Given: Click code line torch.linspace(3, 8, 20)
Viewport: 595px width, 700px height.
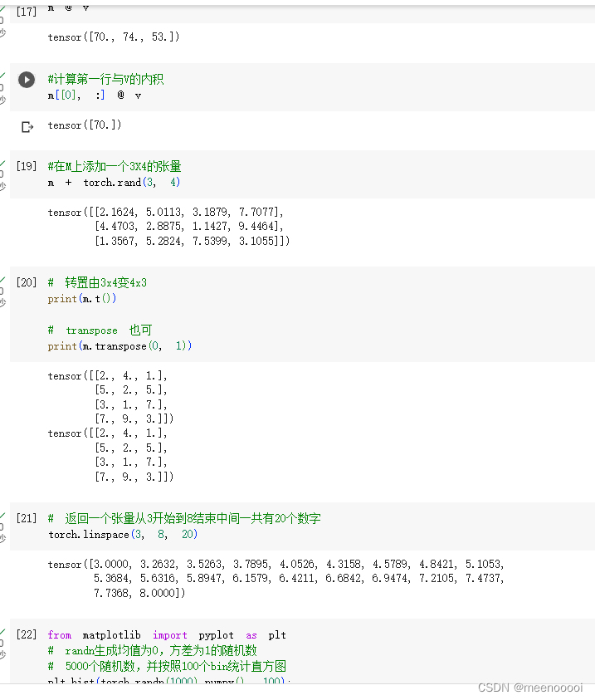Looking at the screenshot, I should click(123, 535).
